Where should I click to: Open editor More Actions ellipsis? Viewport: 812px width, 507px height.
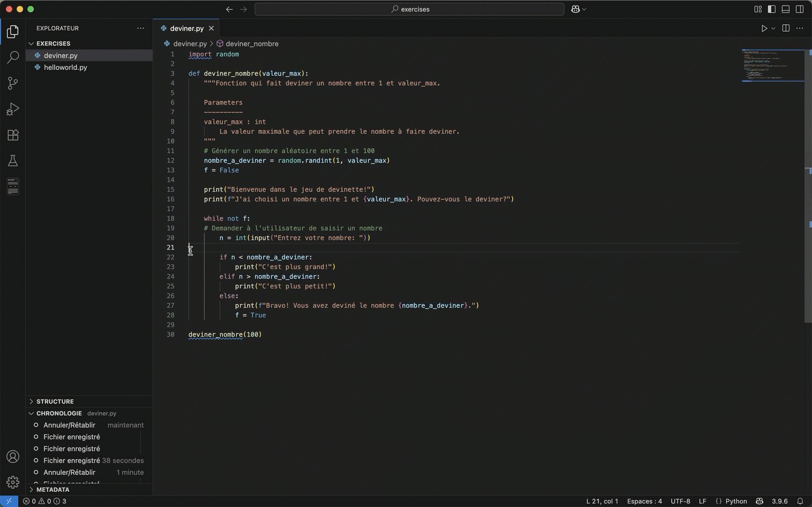800,28
